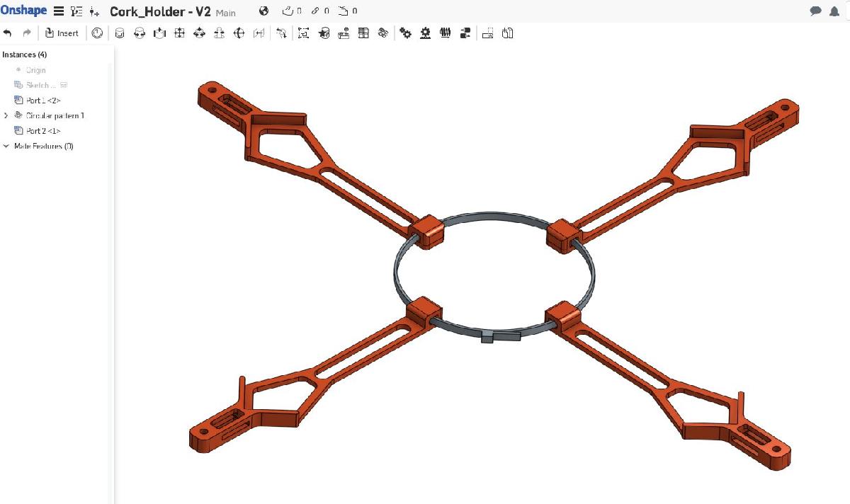
Task: Select the Revolute mate tool
Action: pyautogui.click(x=140, y=33)
